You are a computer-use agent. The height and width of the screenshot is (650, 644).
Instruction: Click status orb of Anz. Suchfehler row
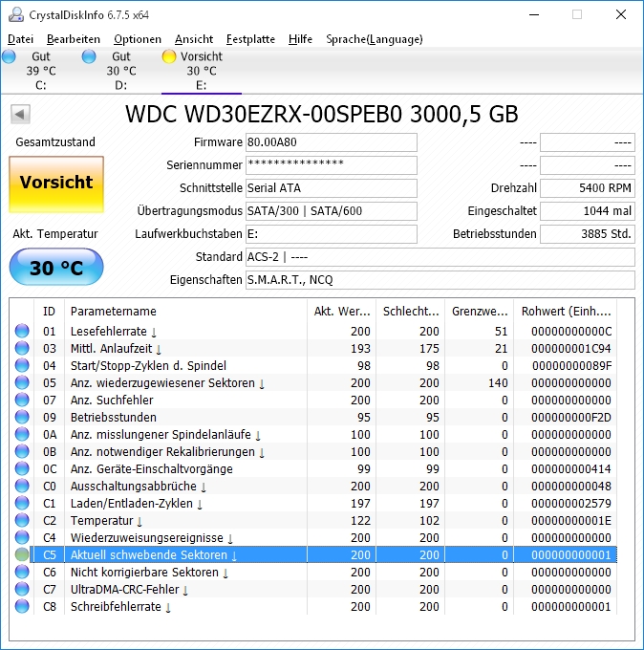click(x=22, y=400)
